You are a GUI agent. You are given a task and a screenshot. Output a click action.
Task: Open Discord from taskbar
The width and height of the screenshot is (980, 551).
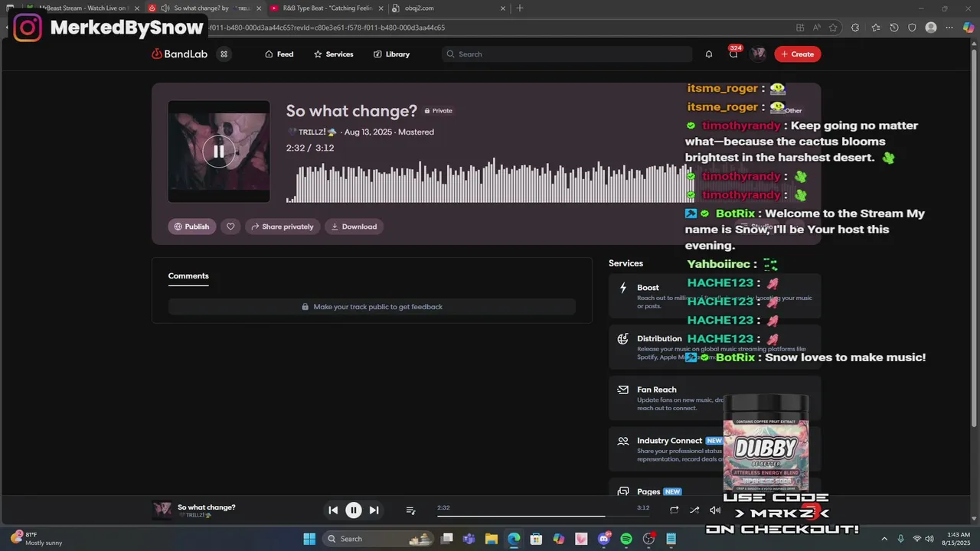pyautogui.click(x=604, y=539)
